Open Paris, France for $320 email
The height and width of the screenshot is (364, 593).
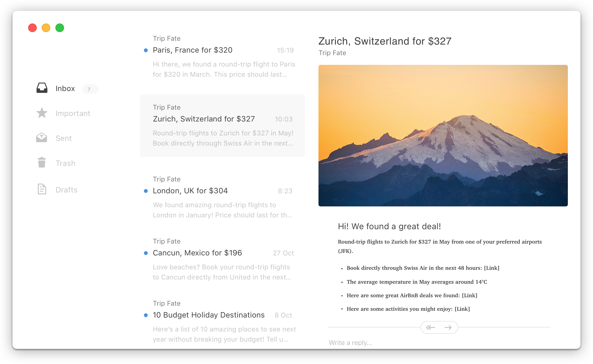point(193,50)
